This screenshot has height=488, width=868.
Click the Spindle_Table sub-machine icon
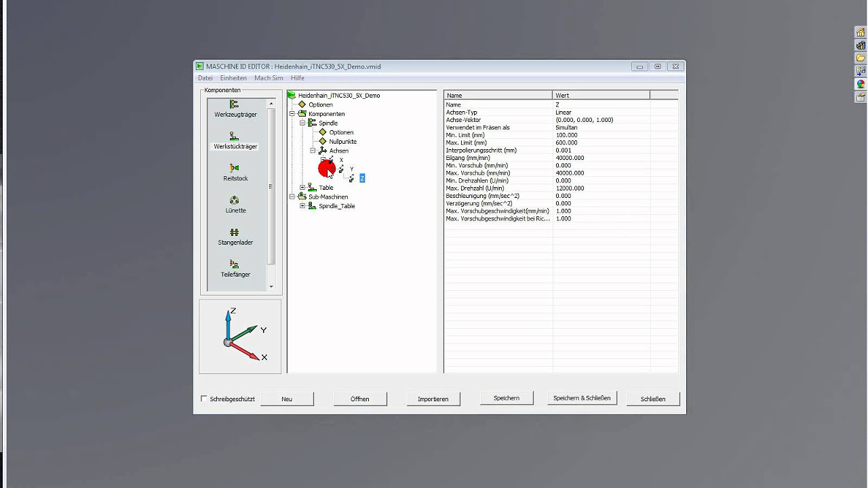(x=313, y=206)
